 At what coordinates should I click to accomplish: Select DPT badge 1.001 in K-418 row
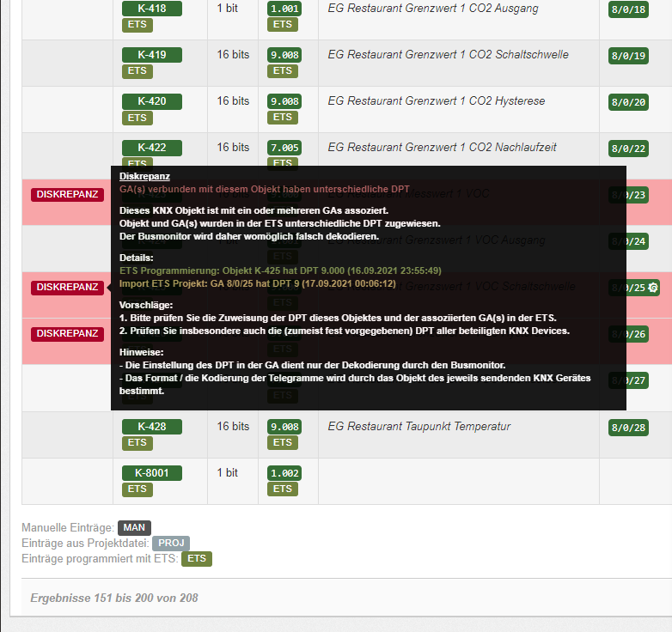[284, 9]
